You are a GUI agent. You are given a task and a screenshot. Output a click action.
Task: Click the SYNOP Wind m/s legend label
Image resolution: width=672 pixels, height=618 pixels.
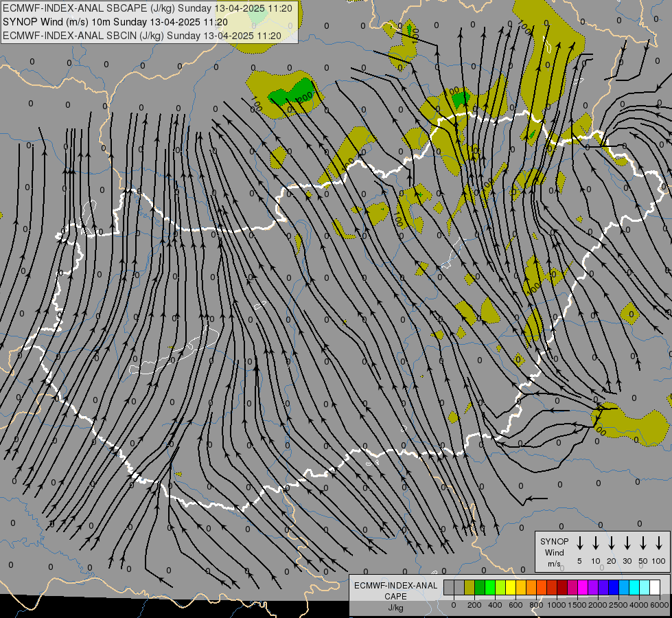coord(554,552)
